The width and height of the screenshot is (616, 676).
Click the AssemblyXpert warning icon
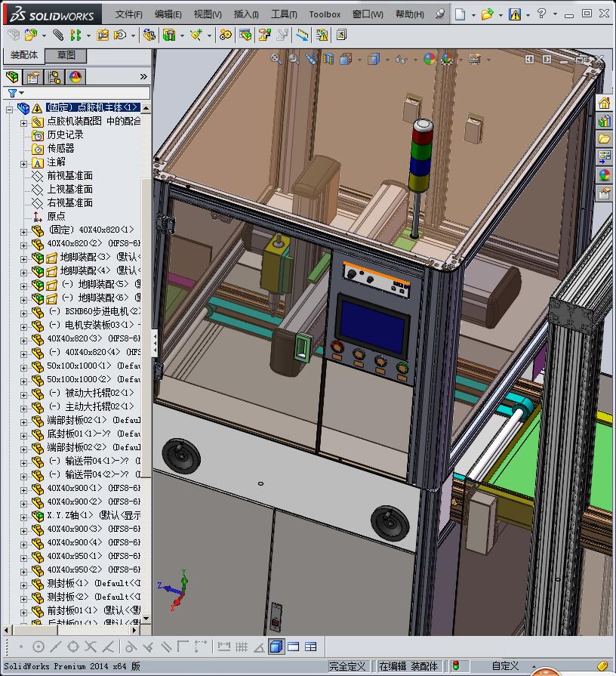(322, 35)
